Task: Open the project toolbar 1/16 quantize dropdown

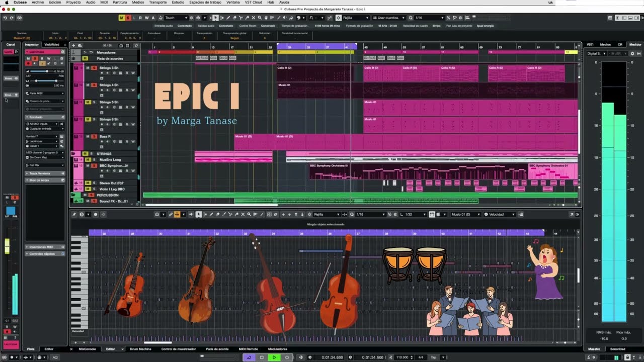Action: pos(429,18)
